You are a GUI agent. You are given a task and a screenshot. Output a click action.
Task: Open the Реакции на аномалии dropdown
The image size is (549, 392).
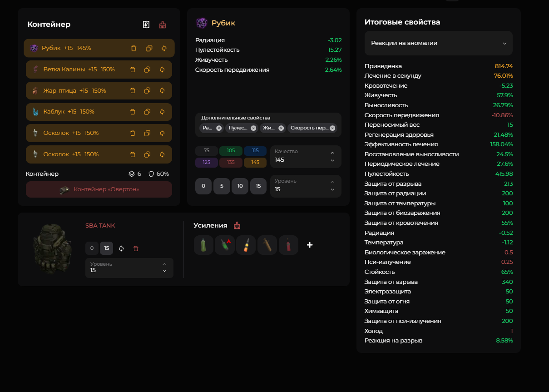coord(438,43)
